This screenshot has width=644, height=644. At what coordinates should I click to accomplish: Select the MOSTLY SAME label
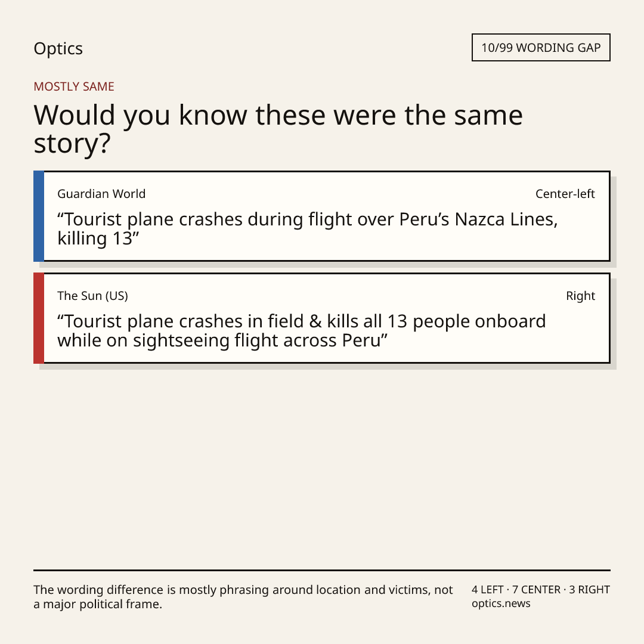pos(74,86)
